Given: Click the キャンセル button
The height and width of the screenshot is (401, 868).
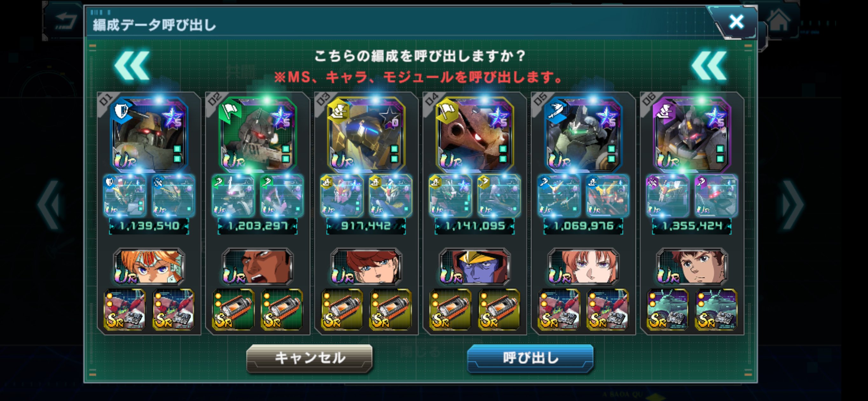Looking at the screenshot, I should tap(310, 358).
